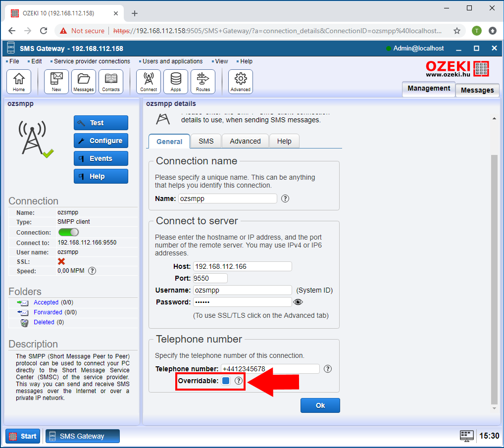This screenshot has height=448, width=504.
Task: Switch to the SMS tab
Action: (x=206, y=141)
